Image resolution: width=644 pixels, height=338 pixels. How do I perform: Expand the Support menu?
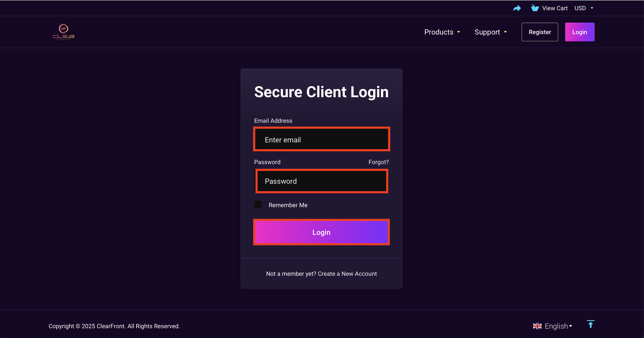click(x=490, y=32)
